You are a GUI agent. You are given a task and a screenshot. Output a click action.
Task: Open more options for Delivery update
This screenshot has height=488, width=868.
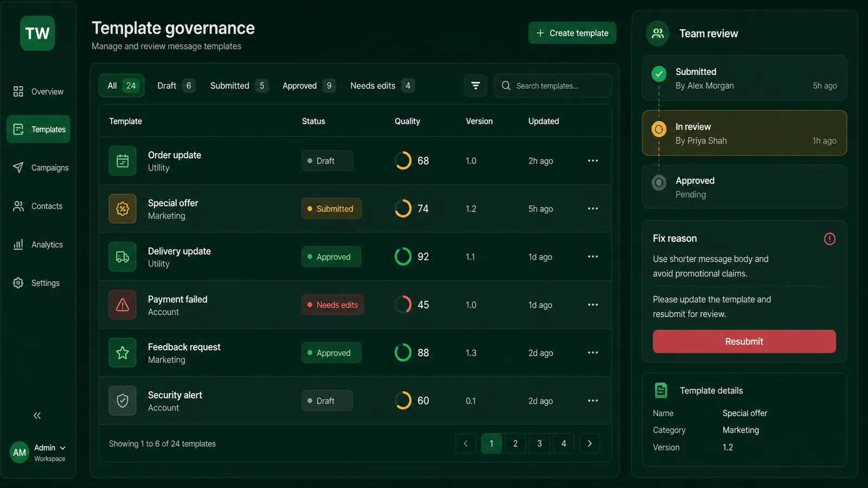coord(593,256)
